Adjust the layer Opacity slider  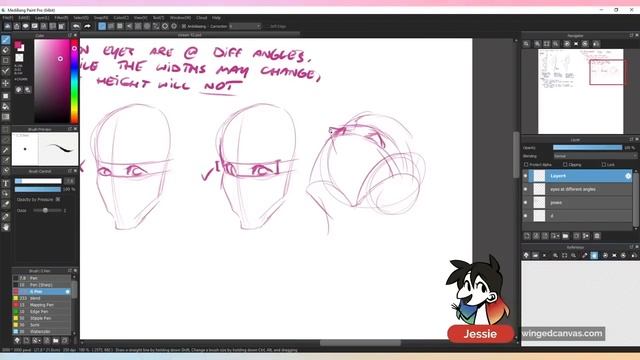[x=587, y=148]
